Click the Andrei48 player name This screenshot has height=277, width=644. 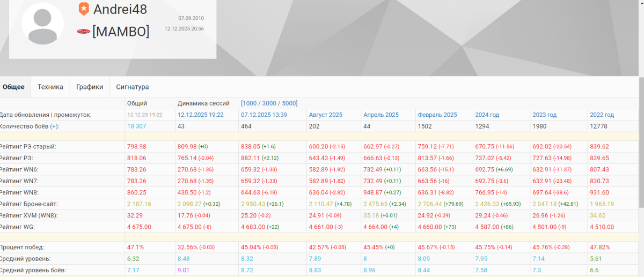pyautogui.click(x=120, y=9)
